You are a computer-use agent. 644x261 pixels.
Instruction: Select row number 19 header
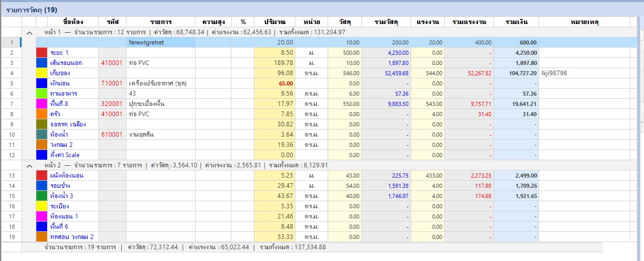(11, 237)
